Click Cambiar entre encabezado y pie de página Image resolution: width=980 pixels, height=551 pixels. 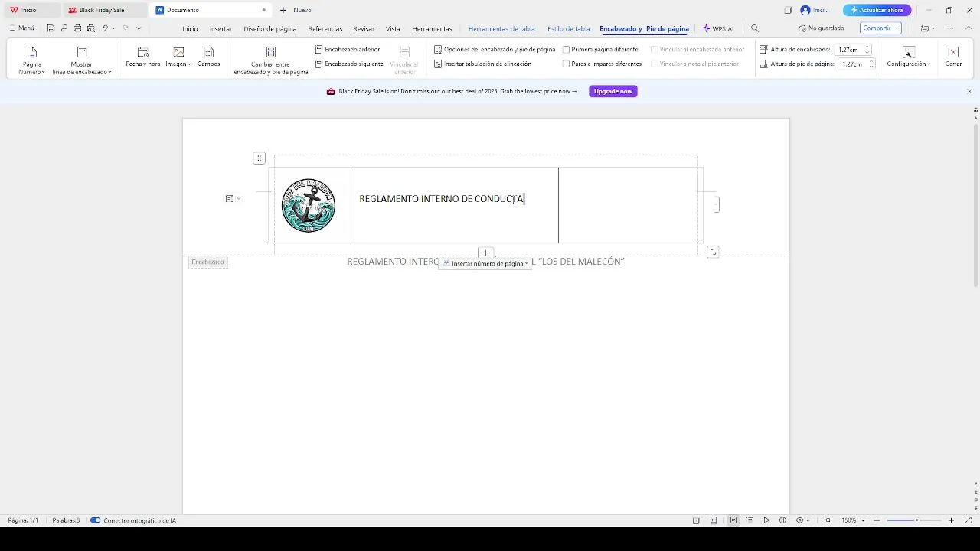click(271, 60)
